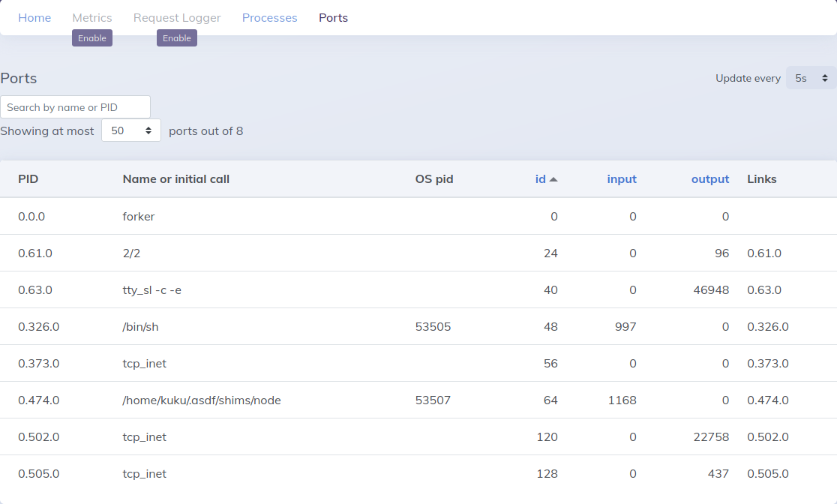Screen dimensions: 837x504
Task: Click the 0.373.0 tcp_inet link
Action: tap(768, 363)
